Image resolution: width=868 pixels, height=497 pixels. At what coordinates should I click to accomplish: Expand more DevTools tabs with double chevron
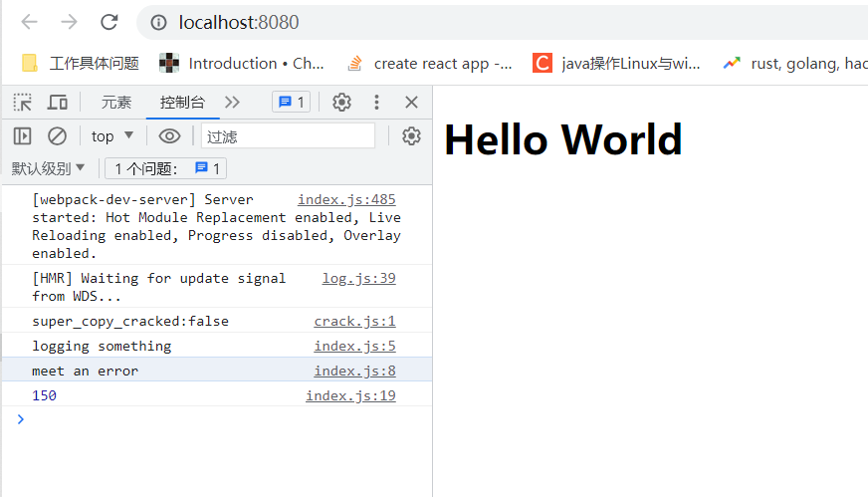tap(232, 103)
